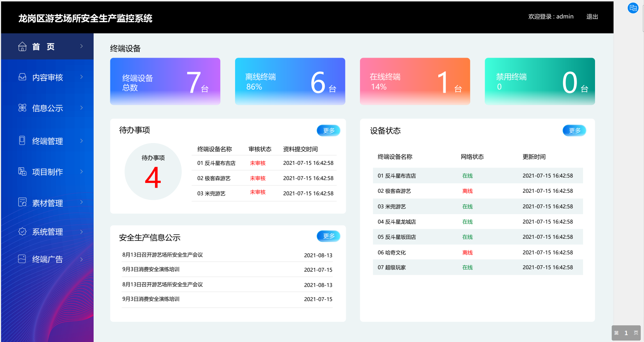Click 03 米兜游艺 in 待办事项 table
The height and width of the screenshot is (342, 644).
(211, 193)
